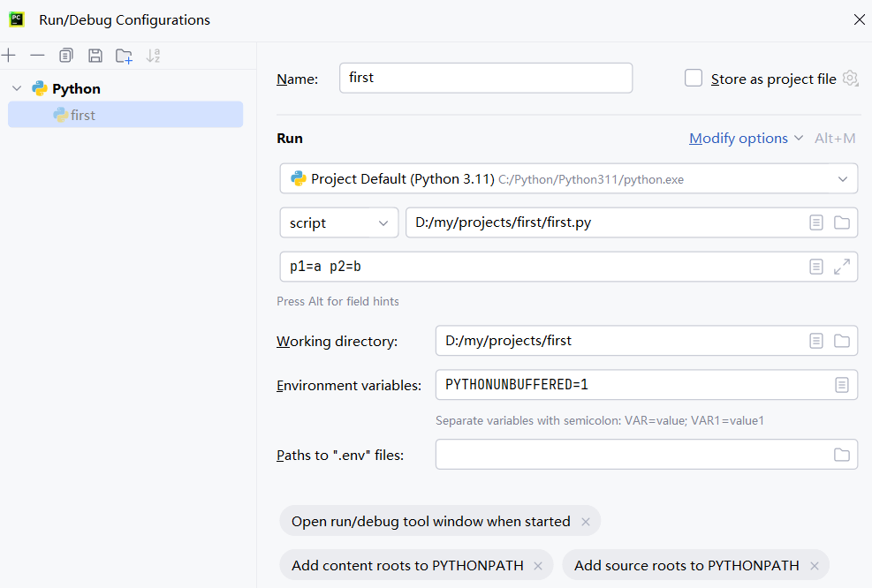Select the 'first' configuration in tree
Viewport: 872px width, 588px height.
(x=125, y=115)
